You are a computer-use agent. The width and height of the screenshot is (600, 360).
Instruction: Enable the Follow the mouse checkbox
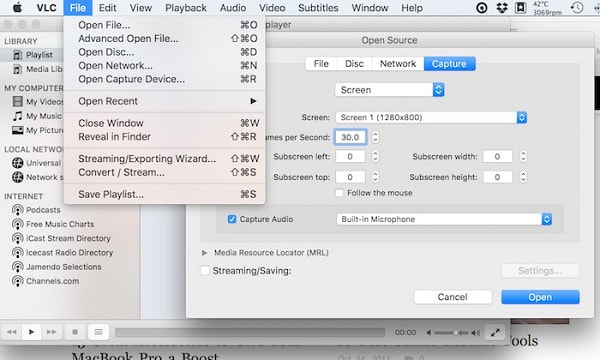[x=339, y=193]
